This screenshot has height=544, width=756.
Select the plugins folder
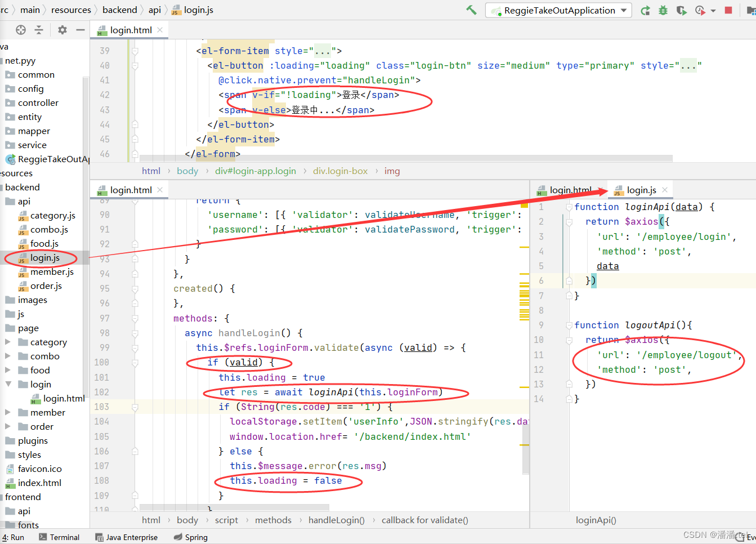26,441
